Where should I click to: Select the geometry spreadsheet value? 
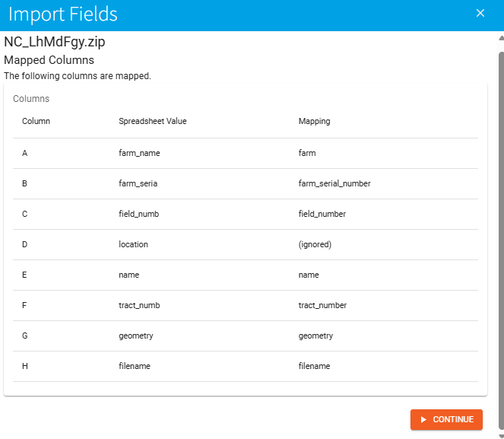click(x=135, y=336)
